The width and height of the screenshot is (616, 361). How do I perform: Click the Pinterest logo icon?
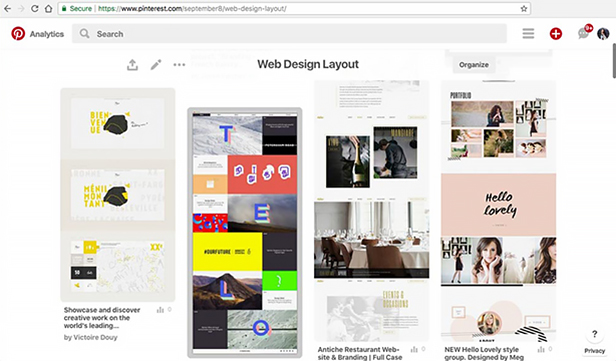click(18, 34)
